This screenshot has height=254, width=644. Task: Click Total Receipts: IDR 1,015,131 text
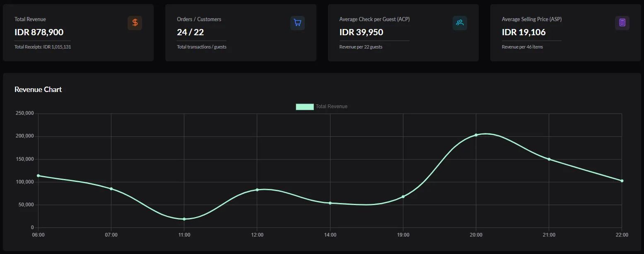tap(43, 47)
